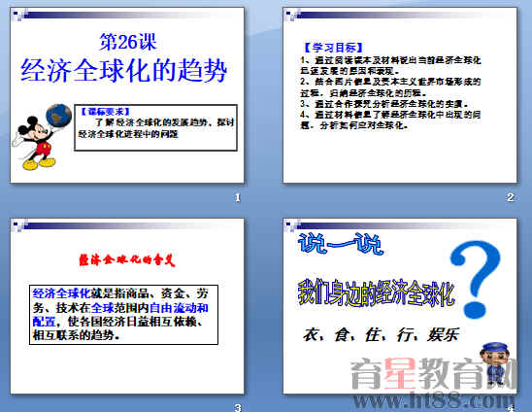Image resolution: width=532 pixels, height=412 pixels.
Task: Click the red 经济全球化的含义 heading
Action: tap(127, 259)
